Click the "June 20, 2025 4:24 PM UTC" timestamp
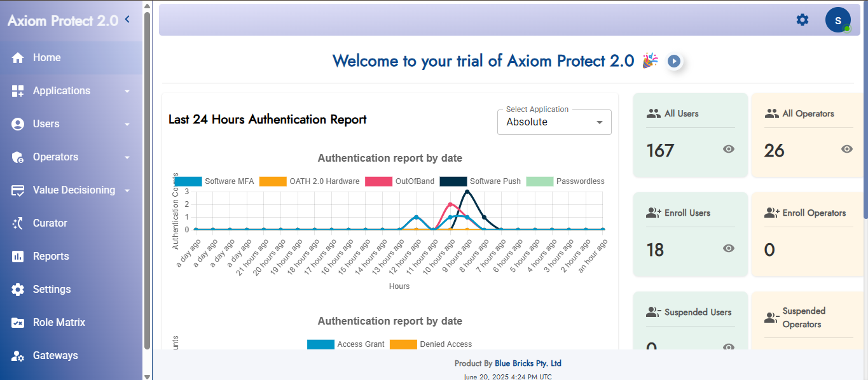The image size is (868, 380). (x=508, y=377)
